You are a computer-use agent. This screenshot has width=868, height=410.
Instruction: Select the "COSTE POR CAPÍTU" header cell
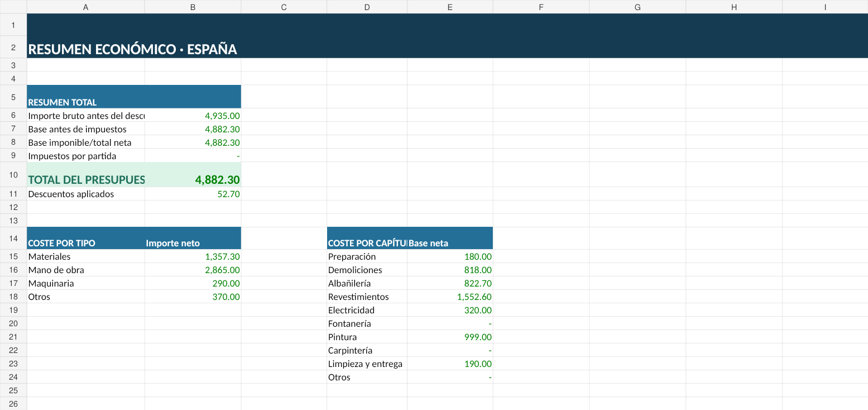click(367, 238)
